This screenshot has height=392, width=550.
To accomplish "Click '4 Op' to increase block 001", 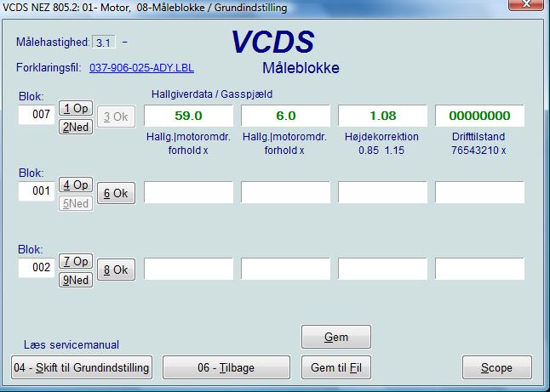I will tap(75, 185).
